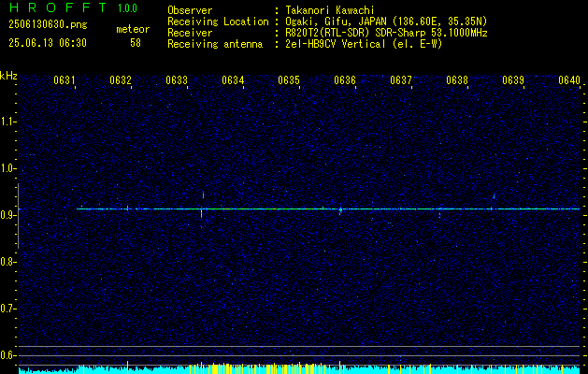Click the 0636 time marker
Screen dimensions: 588x374
click(x=345, y=79)
